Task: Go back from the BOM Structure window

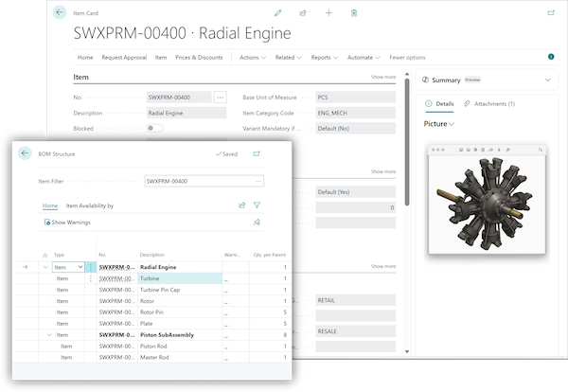Action: (25, 153)
